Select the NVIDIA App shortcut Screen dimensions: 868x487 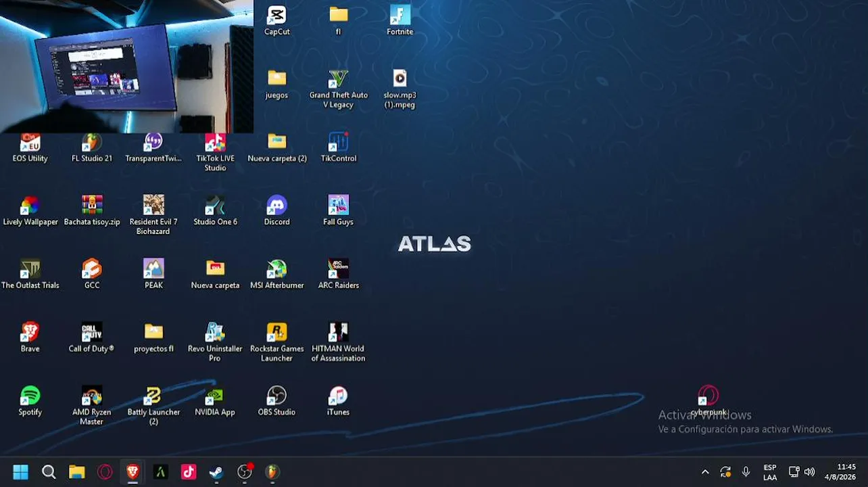pyautogui.click(x=215, y=402)
